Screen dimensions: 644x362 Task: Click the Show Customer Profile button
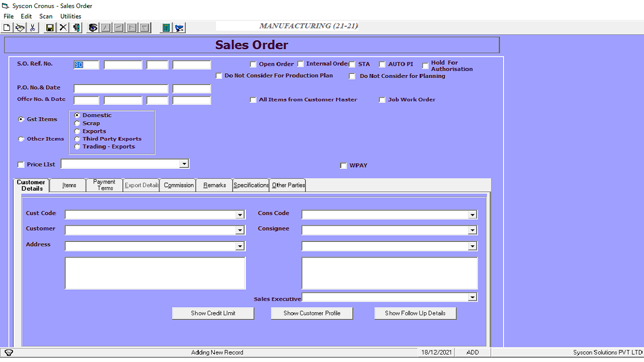click(312, 313)
